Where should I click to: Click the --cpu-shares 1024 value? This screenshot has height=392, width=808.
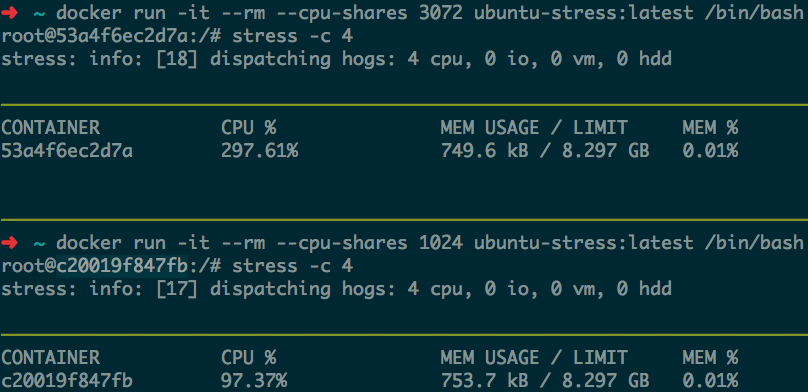coord(441,243)
